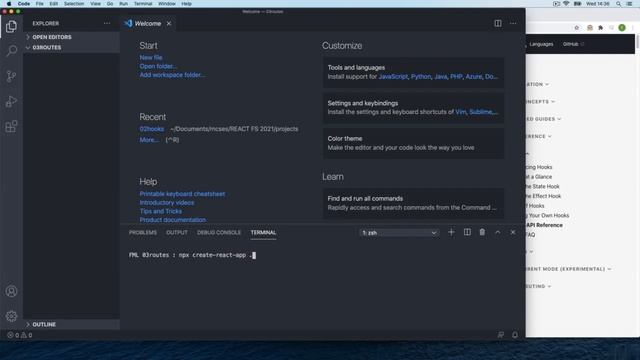Close the Welcome tab

[169, 24]
